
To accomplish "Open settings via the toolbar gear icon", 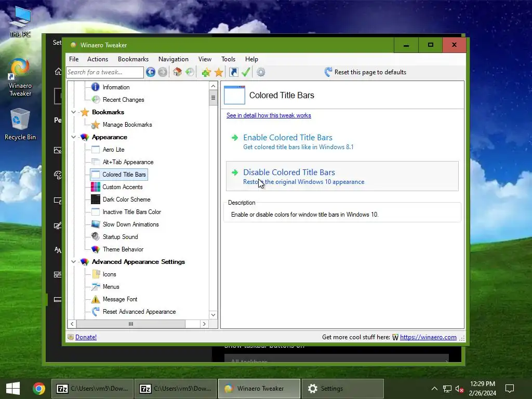I will tap(261, 72).
